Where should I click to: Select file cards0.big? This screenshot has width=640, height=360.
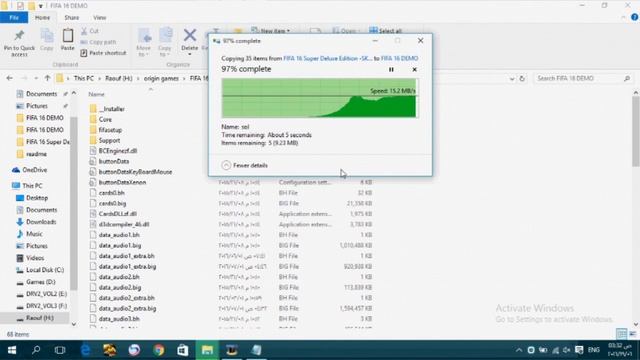108,203
